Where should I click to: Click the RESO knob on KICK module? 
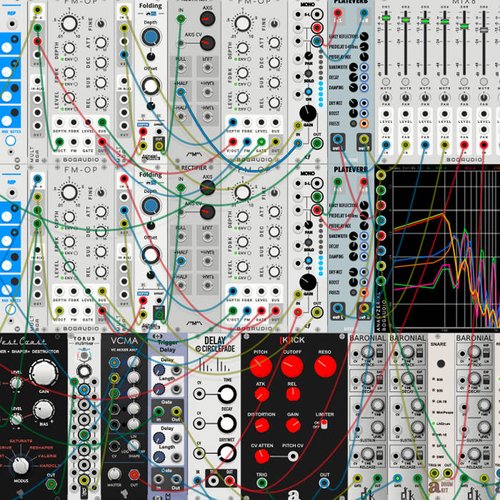pos(325,366)
